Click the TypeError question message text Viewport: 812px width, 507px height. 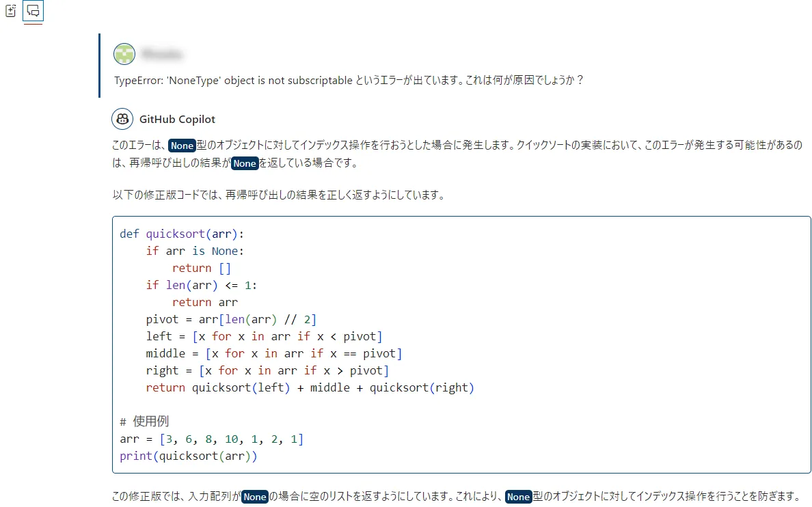tap(349, 80)
